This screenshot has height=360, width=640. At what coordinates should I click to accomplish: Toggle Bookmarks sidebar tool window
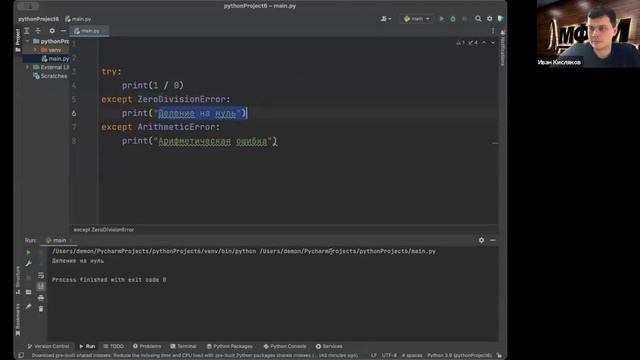pyautogui.click(x=18, y=319)
